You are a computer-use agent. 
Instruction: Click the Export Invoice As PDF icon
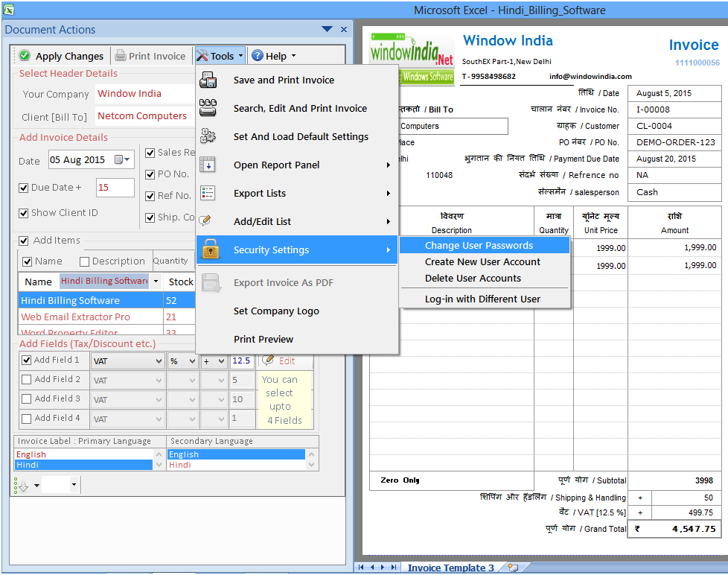coord(211,282)
